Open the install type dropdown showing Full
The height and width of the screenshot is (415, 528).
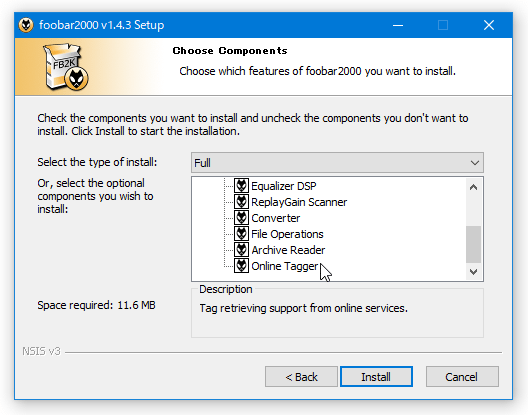(x=337, y=163)
